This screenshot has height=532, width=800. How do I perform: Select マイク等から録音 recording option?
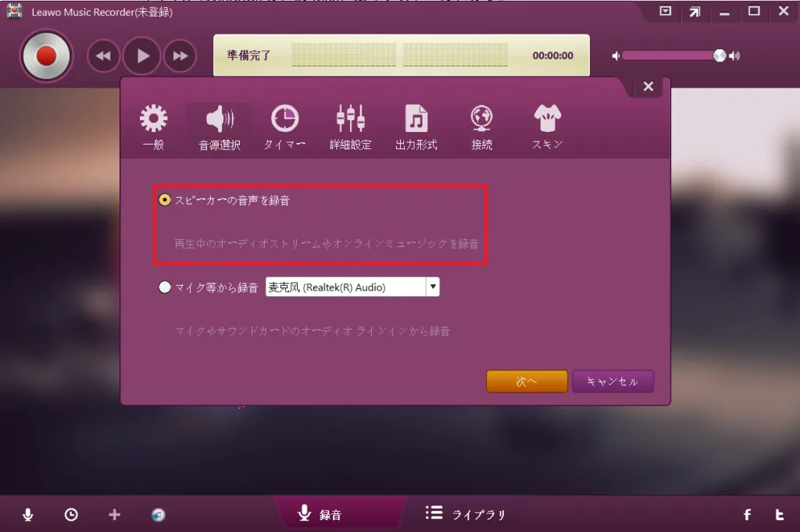(165, 287)
